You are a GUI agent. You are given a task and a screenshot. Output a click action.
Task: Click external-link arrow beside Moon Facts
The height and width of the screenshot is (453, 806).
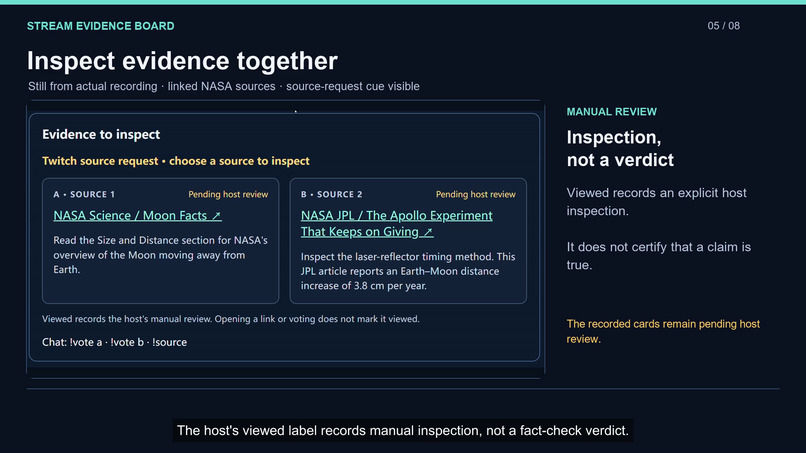216,216
